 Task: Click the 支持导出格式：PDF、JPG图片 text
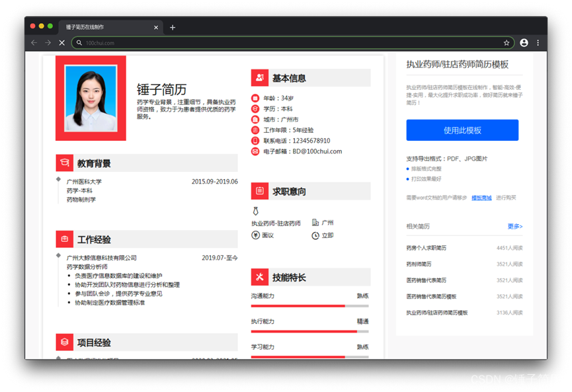click(447, 159)
